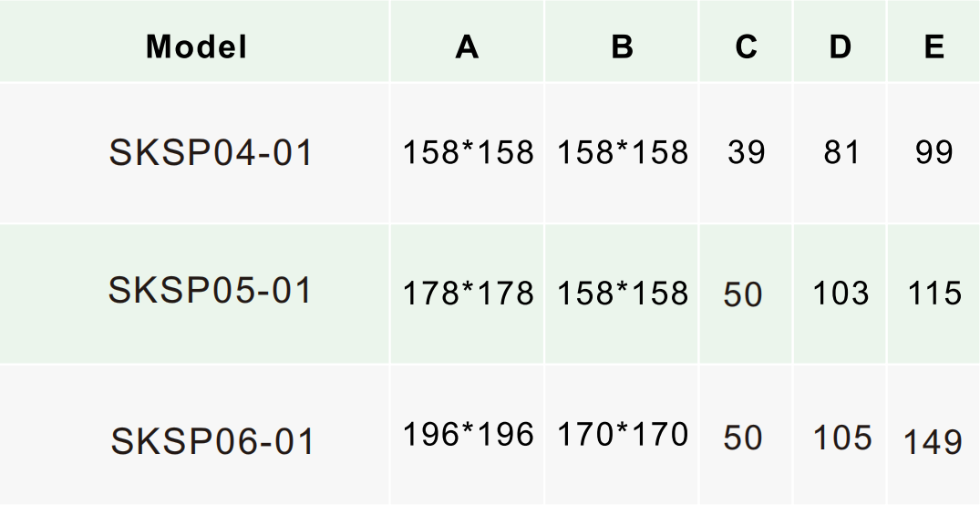Click the value 115 in column E

(x=934, y=294)
